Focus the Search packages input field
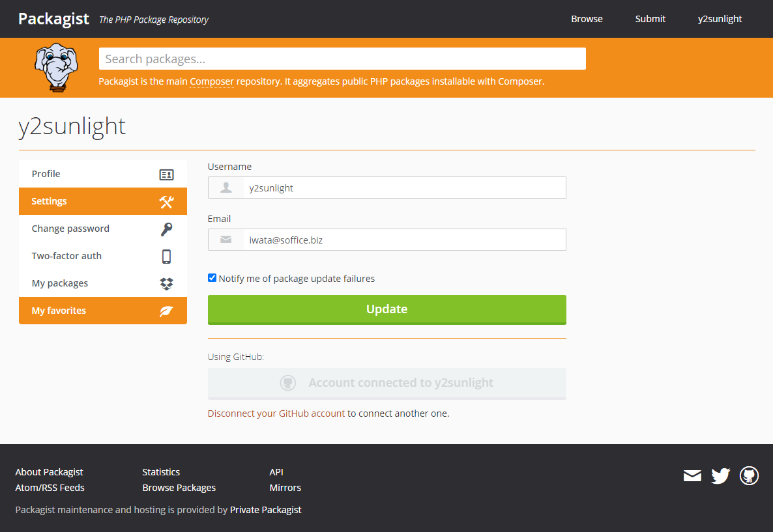773x532 pixels. (x=342, y=59)
